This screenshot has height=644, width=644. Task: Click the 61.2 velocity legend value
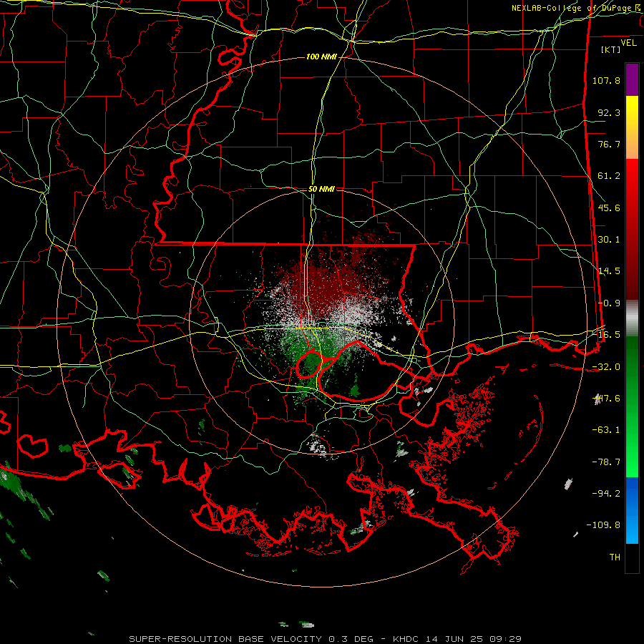609,176
